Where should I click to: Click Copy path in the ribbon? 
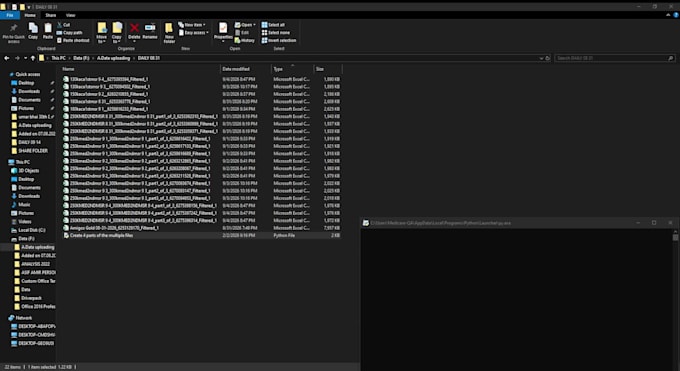(x=69, y=33)
